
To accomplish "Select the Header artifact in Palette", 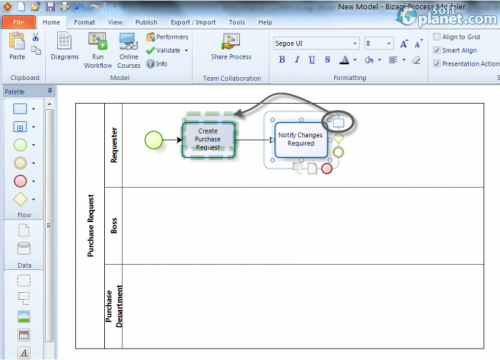I will tap(24, 335).
